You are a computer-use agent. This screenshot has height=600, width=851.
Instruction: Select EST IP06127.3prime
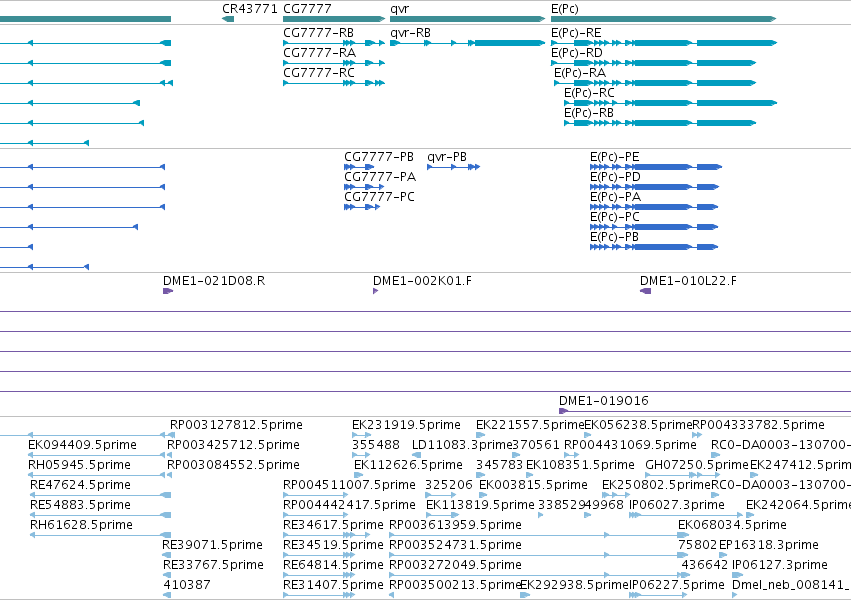(780, 565)
